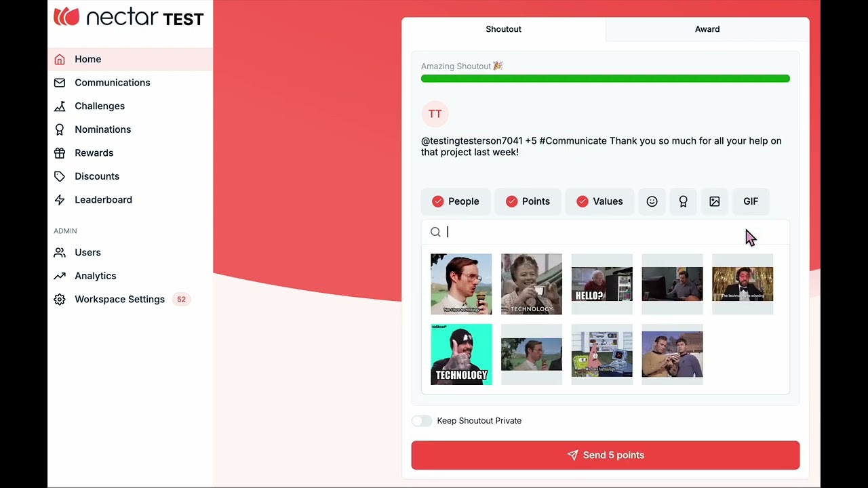Open the emoji picker smiley icon

[x=652, y=201]
